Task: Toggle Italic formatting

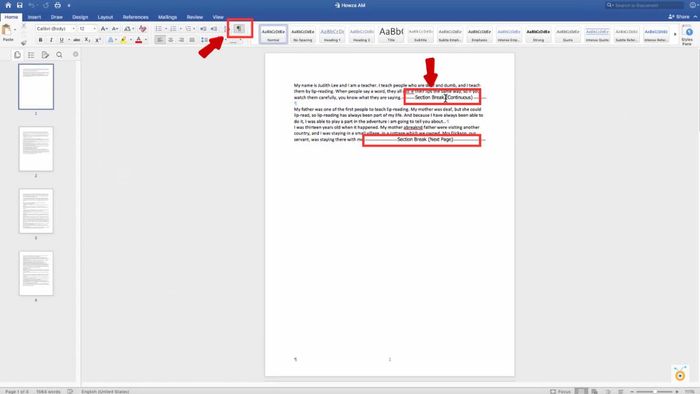Action: [x=51, y=40]
